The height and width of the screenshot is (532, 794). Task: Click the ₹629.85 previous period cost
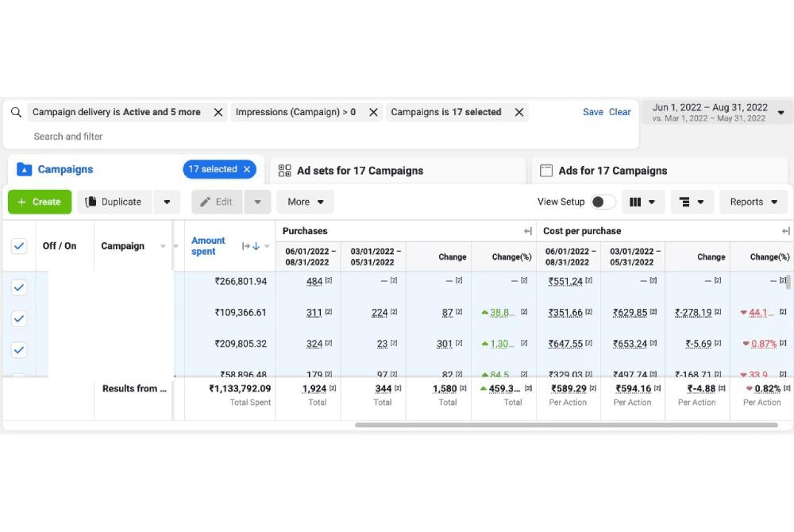point(630,313)
